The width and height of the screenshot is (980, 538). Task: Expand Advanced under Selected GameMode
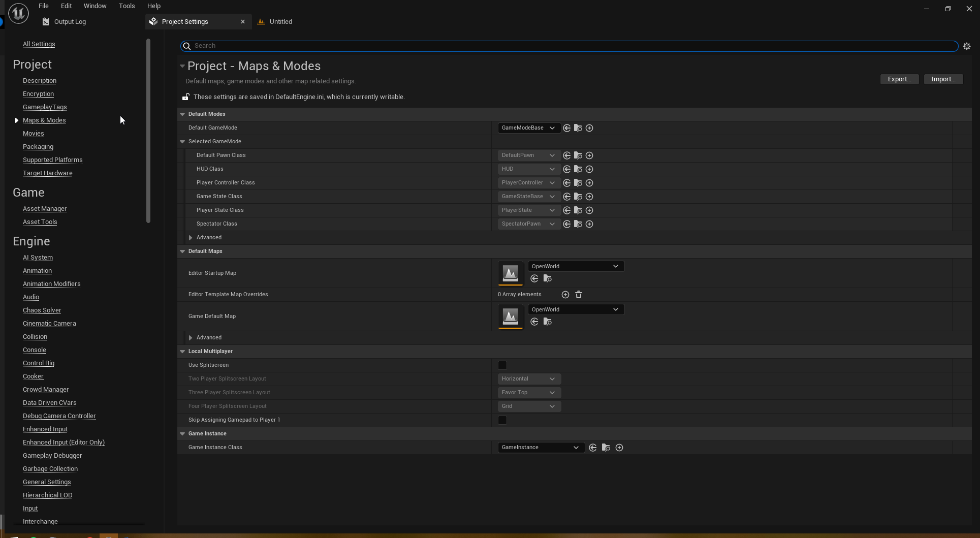[x=191, y=238]
